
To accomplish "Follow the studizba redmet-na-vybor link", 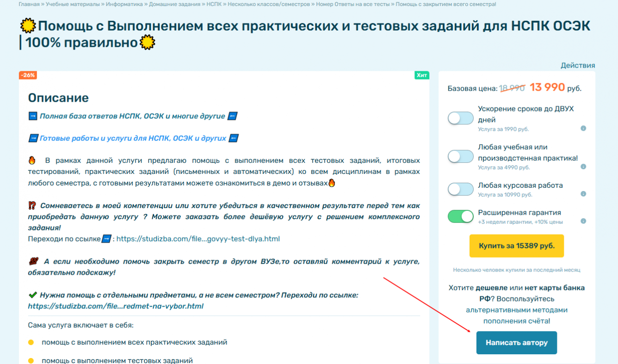I will click(x=116, y=306).
